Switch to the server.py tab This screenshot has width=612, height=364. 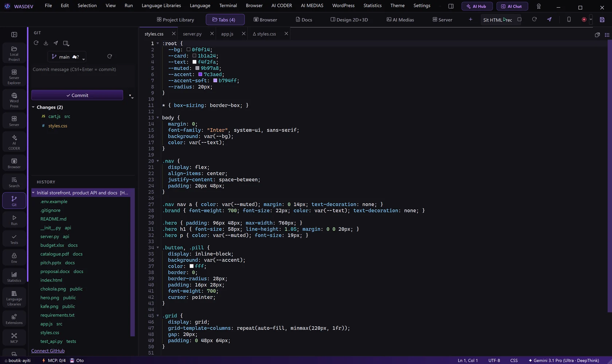click(x=192, y=34)
